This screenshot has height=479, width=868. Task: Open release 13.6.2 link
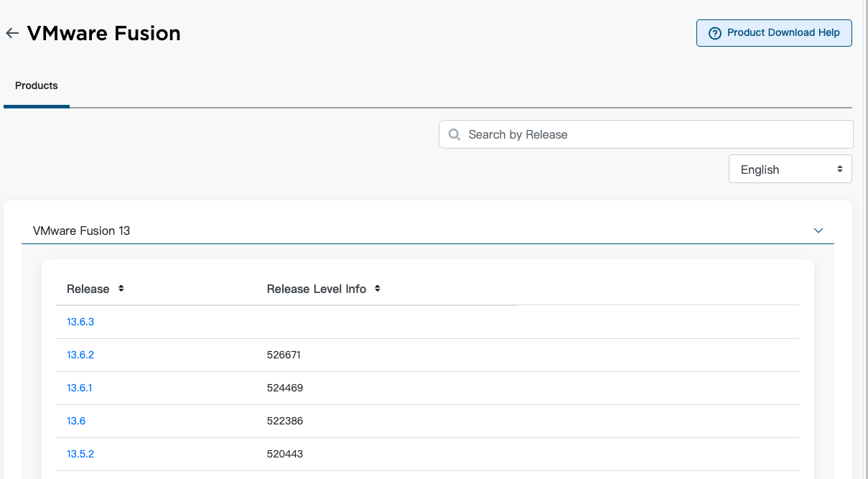80,355
